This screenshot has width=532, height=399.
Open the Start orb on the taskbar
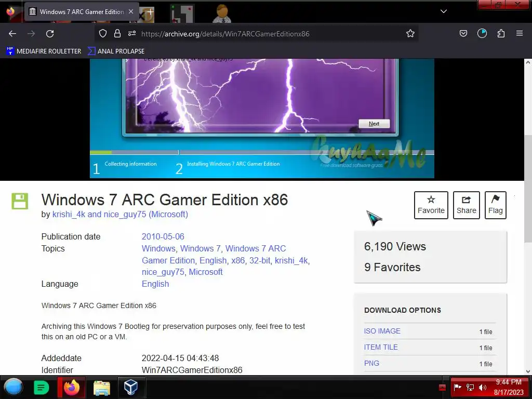[14, 387]
